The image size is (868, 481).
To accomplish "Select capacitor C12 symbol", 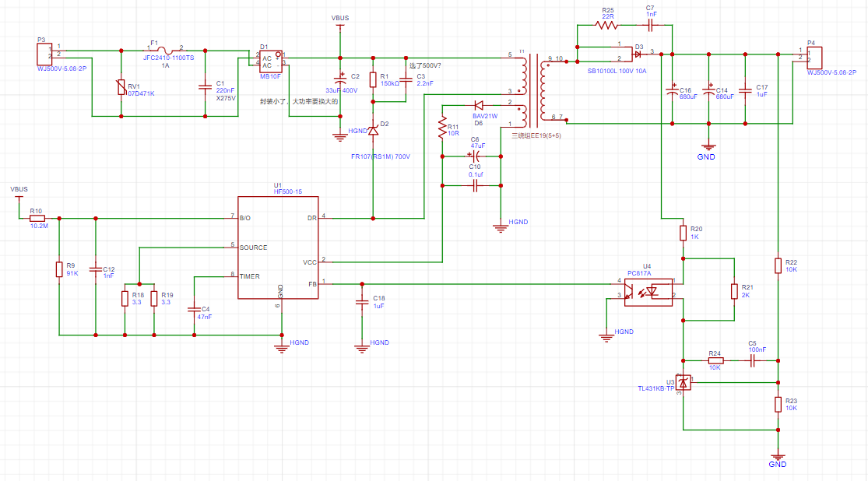I will [x=96, y=269].
